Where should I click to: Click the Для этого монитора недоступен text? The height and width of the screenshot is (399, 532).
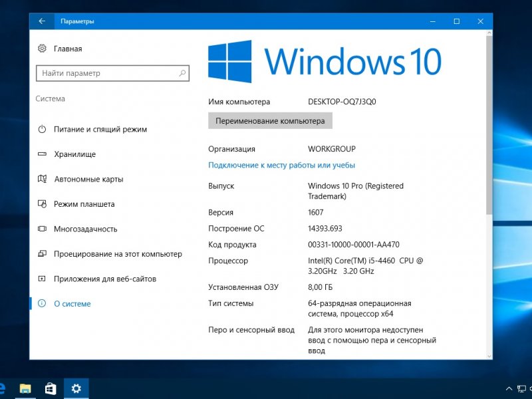(x=372, y=340)
